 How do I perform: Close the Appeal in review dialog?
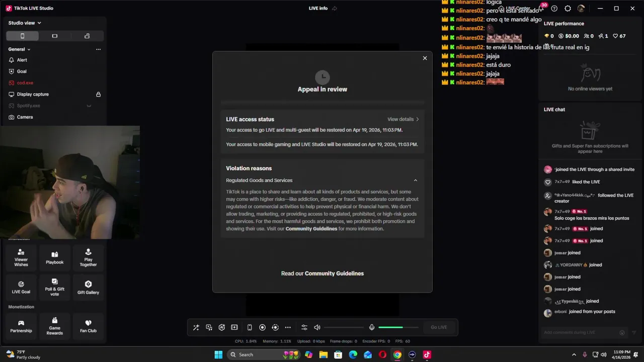pos(425,58)
